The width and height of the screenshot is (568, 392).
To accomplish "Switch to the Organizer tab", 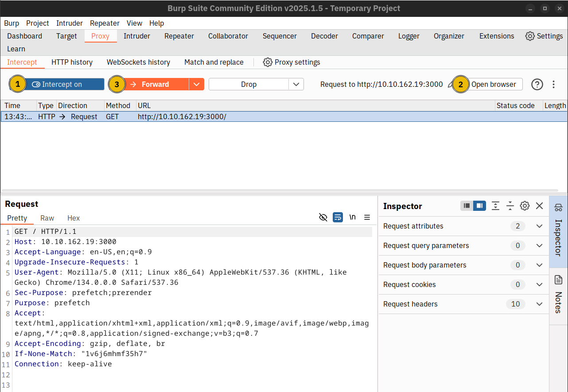I will pyautogui.click(x=449, y=36).
